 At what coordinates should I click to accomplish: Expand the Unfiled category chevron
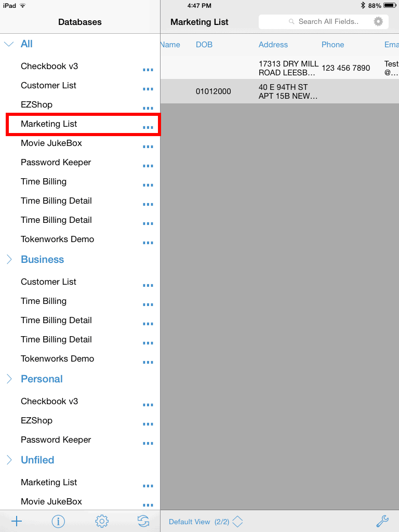pos(9,460)
